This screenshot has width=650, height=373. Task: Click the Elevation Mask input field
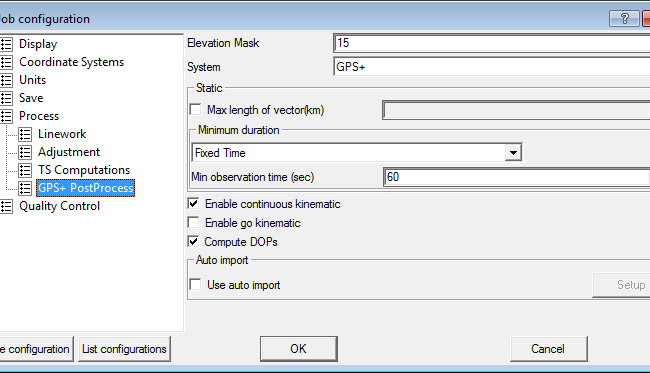pyautogui.click(x=492, y=43)
